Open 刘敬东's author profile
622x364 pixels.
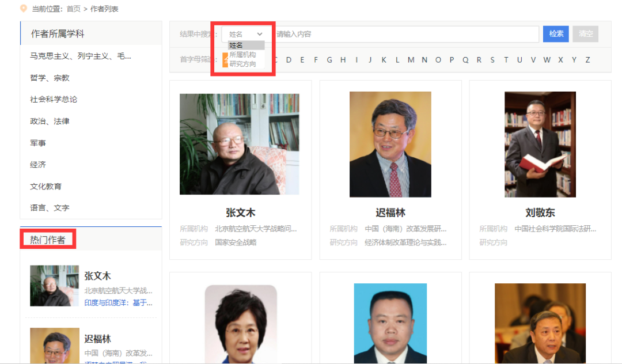tap(540, 213)
